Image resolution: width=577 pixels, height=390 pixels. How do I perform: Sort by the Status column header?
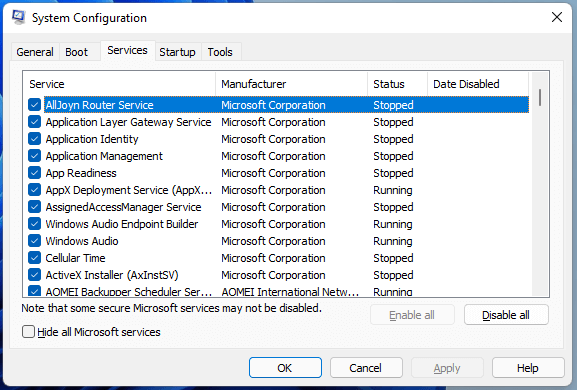397,84
